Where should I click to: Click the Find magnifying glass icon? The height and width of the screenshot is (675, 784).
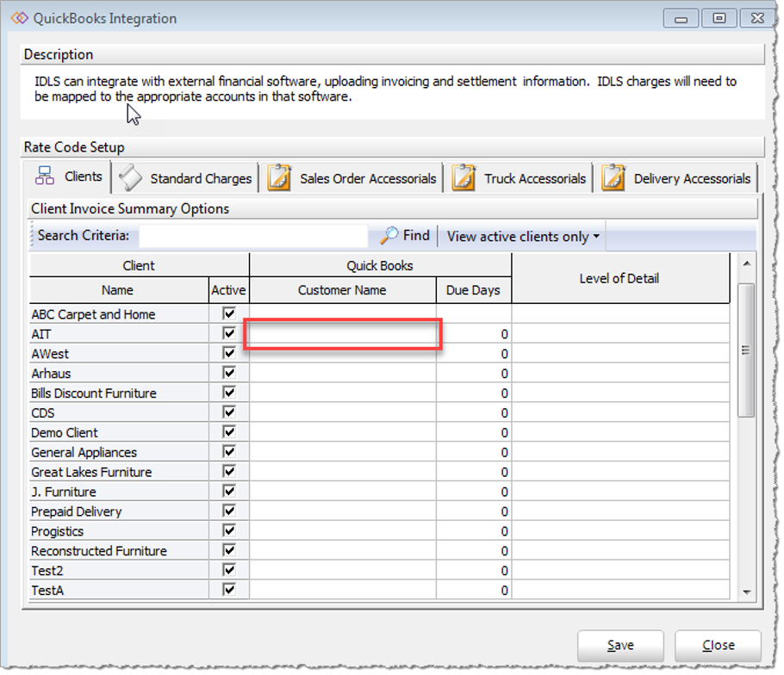(389, 235)
